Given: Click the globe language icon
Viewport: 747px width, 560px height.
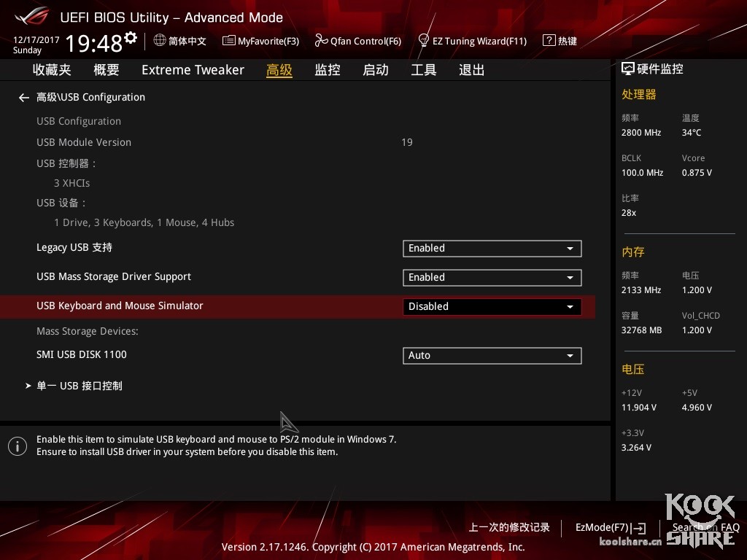Looking at the screenshot, I should tap(160, 41).
